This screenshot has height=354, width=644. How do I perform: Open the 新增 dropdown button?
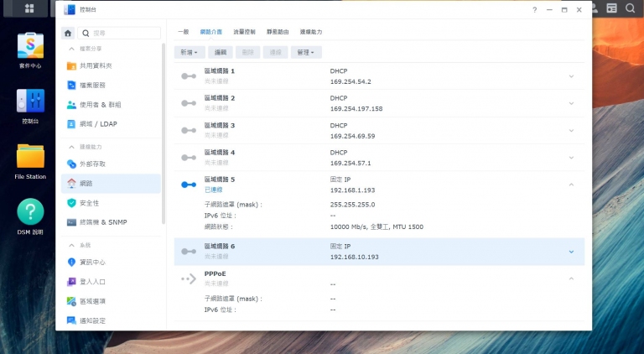click(190, 52)
